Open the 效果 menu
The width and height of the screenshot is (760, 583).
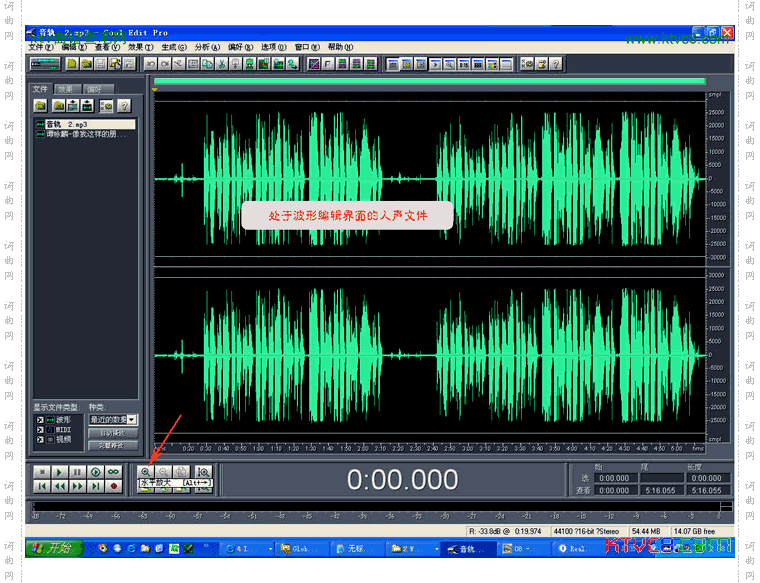click(x=140, y=47)
